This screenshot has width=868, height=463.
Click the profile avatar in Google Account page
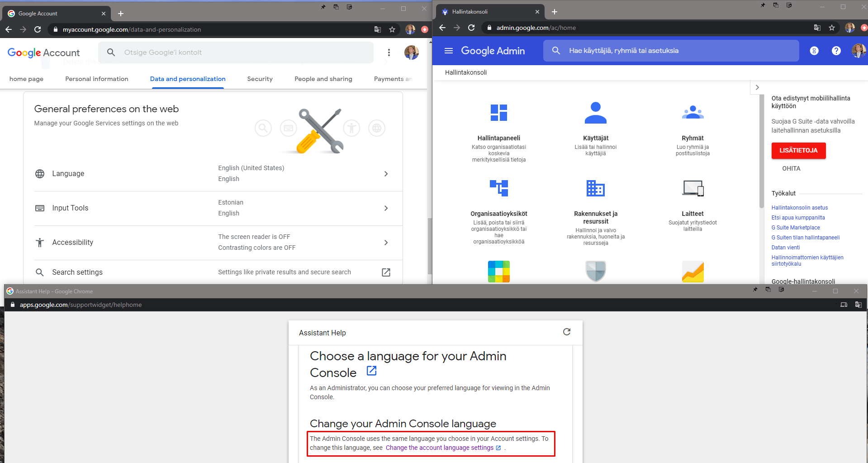[411, 53]
